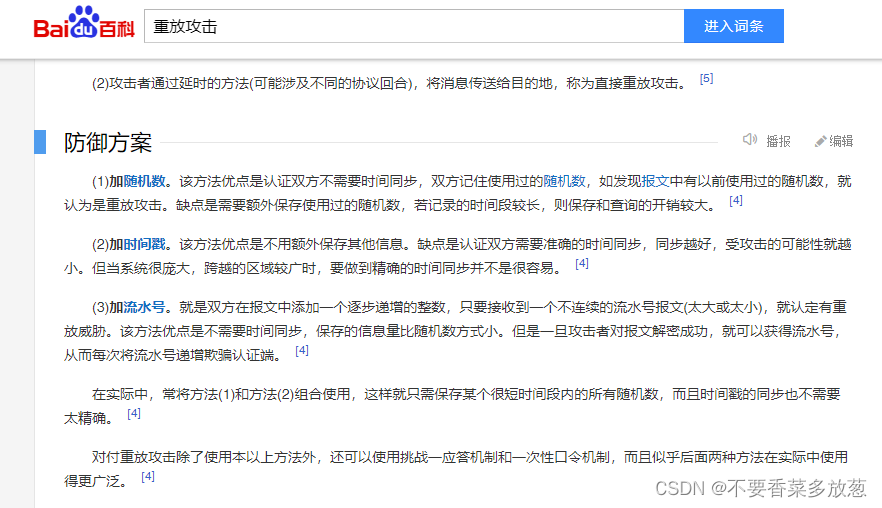Click reference [4] after 太精确
Image resolution: width=882 pixels, height=508 pixels.
pos(134,413)
